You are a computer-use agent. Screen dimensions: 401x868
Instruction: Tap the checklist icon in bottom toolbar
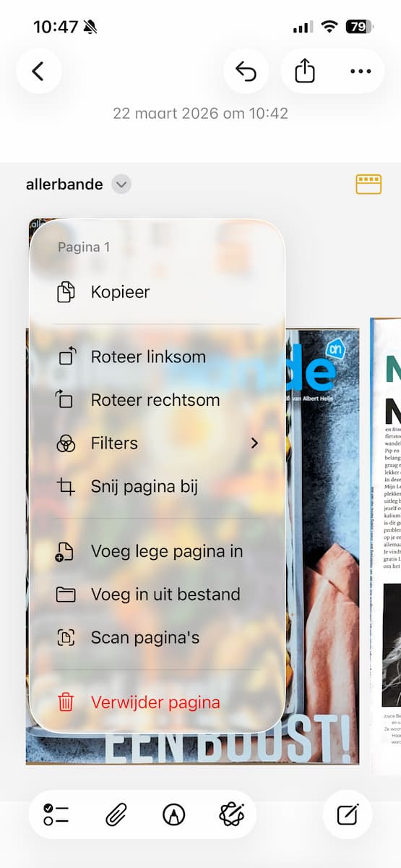coord(56,814)
